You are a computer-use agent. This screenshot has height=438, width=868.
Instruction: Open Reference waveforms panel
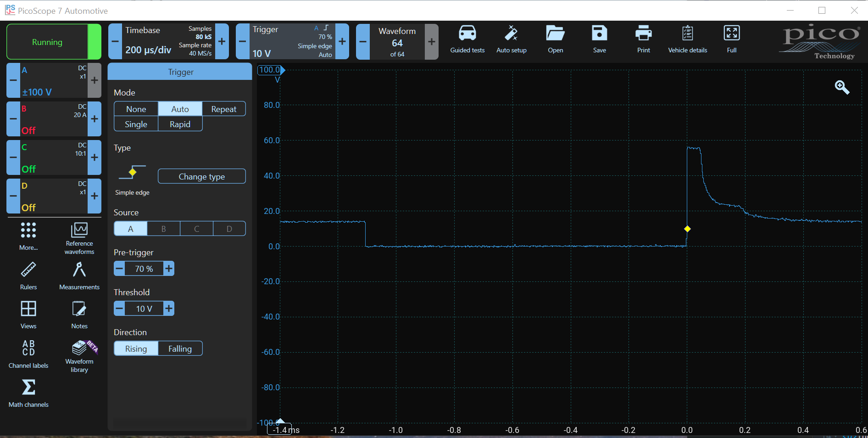tap(79, 238)
